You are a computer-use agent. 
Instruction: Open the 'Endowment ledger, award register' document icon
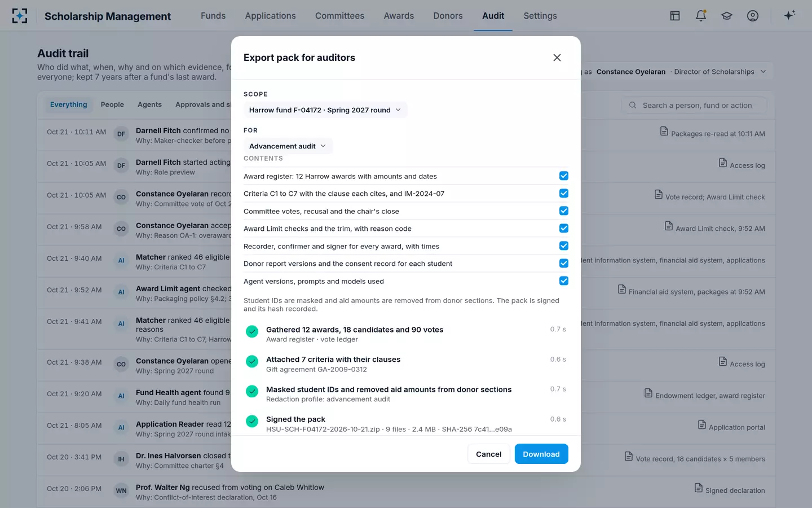pyautogui.click(x=648, y=393)
